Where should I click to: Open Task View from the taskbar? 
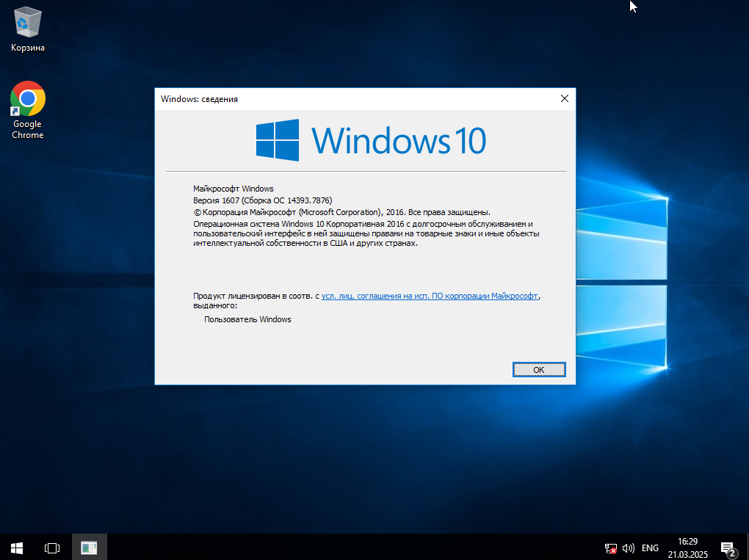tap(52, 548)
